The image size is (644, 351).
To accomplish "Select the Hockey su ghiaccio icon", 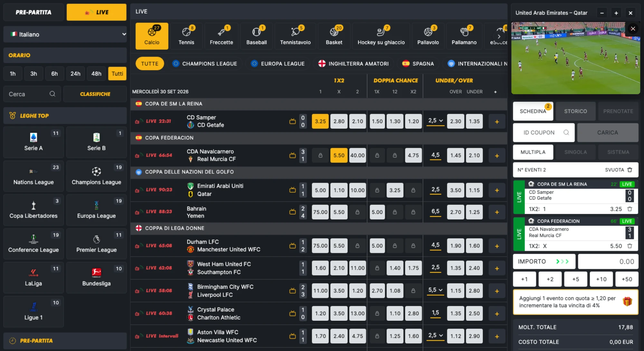I will [381, 36].
